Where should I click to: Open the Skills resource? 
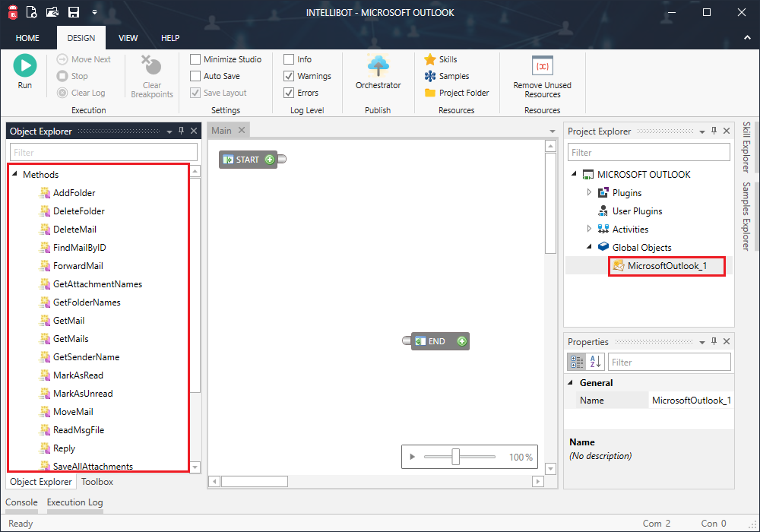pos(444,58)
